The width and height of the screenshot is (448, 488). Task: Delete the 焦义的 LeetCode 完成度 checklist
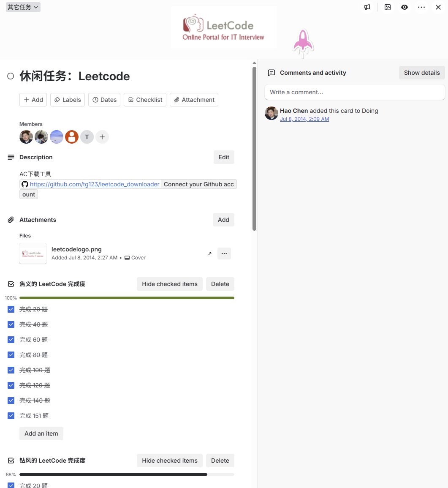220,284
